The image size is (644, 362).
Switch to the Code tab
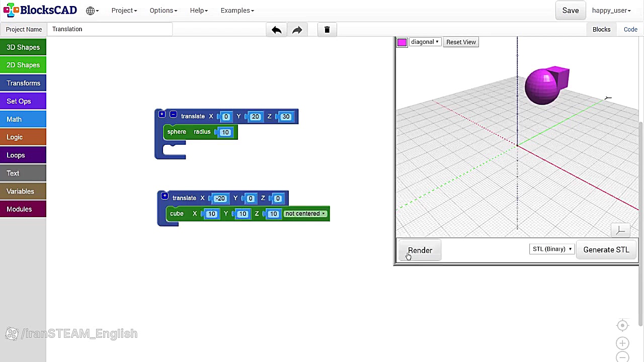(x=630, y=30)
